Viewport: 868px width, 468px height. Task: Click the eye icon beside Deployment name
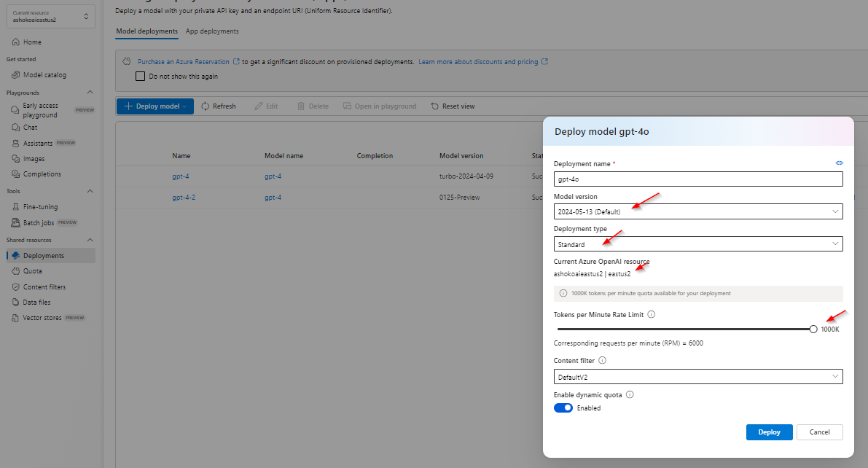pyautogui.click(x=839, y=163)
